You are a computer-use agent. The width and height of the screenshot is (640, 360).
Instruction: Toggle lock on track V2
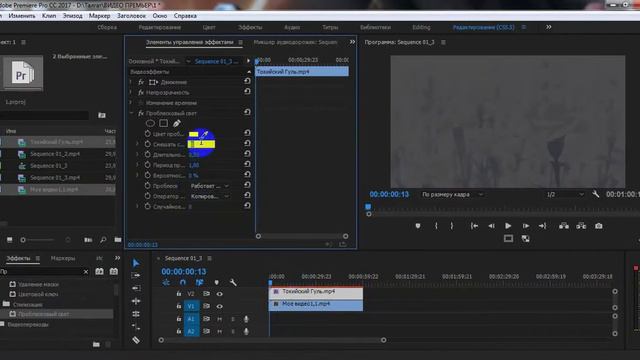[179, 294]
